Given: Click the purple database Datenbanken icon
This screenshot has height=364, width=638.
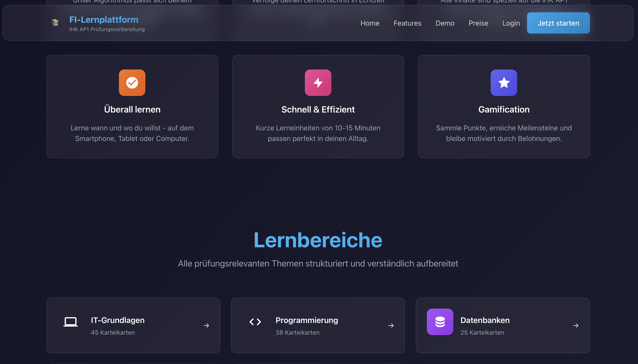Looking at the screenshot, I should (440, 322).
